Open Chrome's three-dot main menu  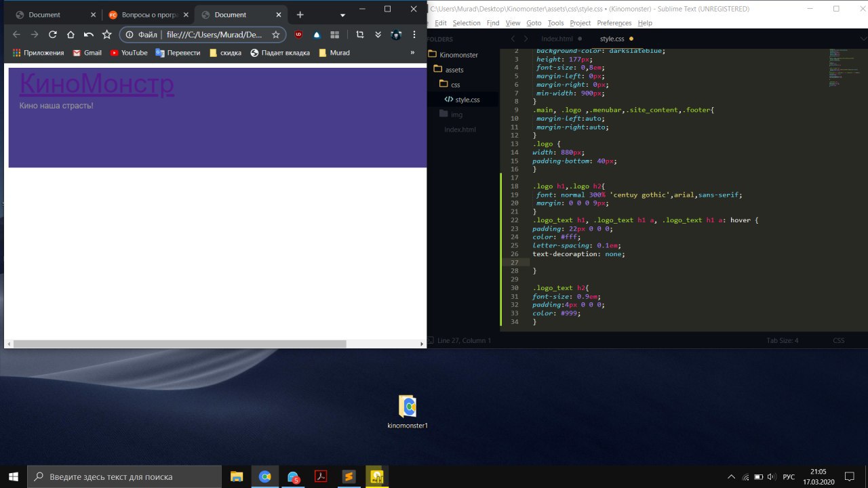[x=414, y=35]
